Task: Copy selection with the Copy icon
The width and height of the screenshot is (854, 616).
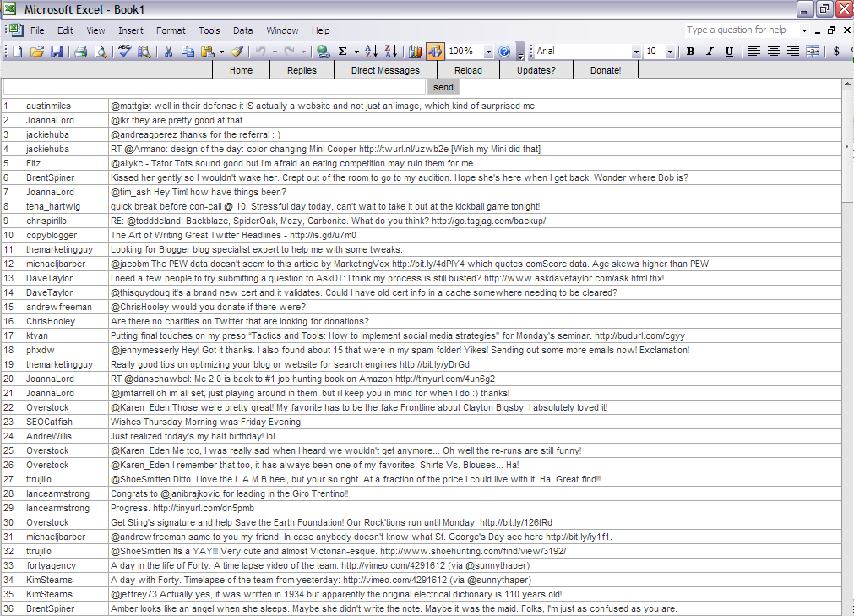Action: pyautogui.click(x=188, y=52)
